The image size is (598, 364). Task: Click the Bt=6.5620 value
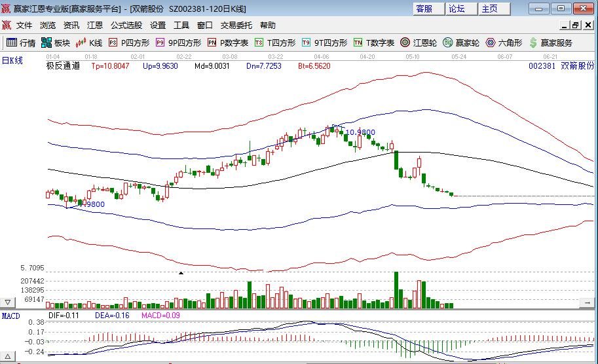tap(314, 66)
